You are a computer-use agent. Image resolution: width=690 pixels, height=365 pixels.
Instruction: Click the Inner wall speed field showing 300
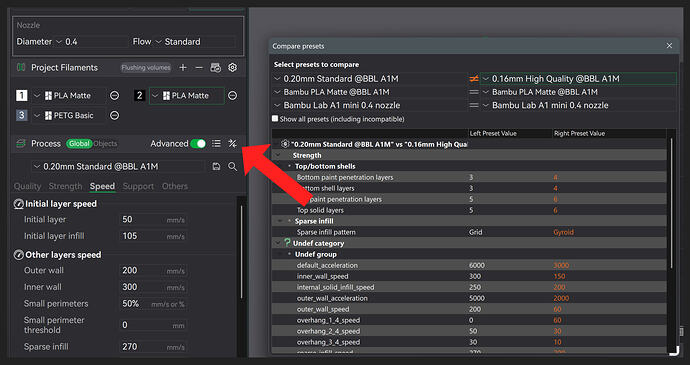pyautogui.click(x=153, y=288)
